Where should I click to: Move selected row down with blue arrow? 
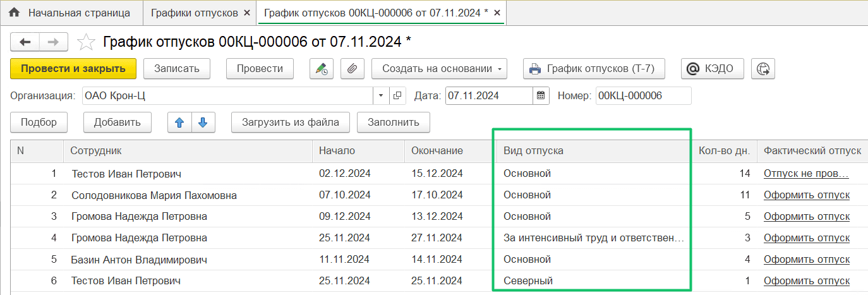[203, 123]
